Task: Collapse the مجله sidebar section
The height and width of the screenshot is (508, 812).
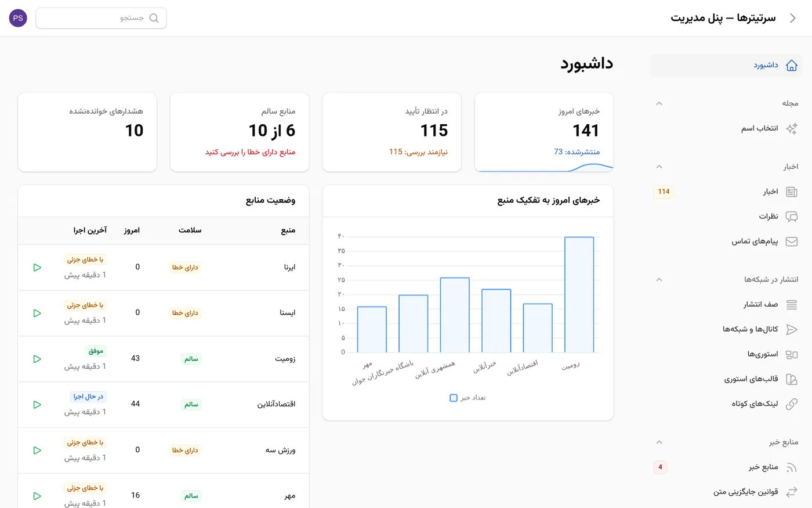Action: 659,103
